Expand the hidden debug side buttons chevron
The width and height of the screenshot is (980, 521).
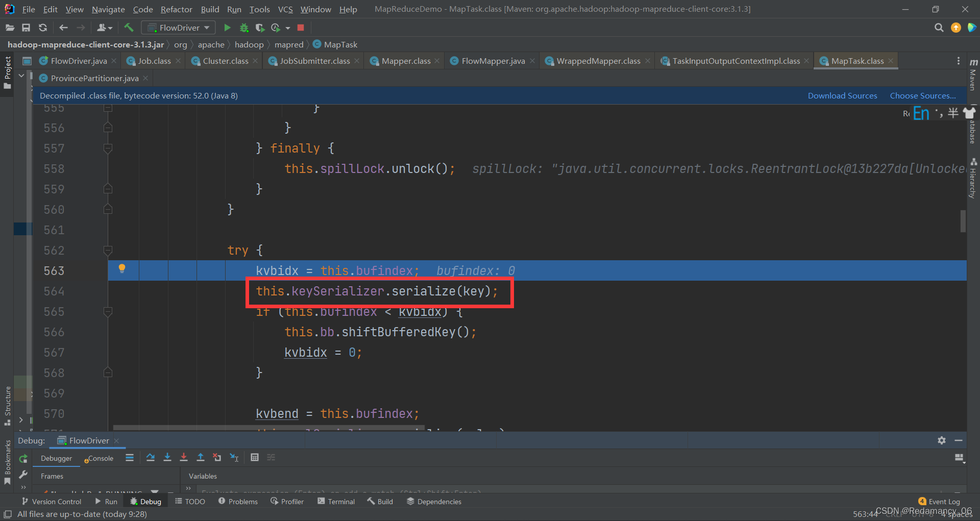point(23,488)
